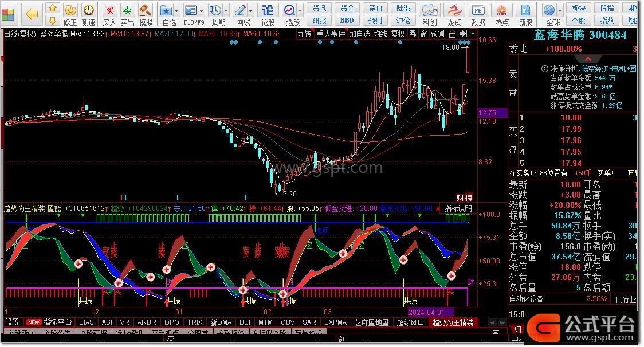The width and height of the screenshot is (644, 347).
Task: Open the 数据 PE data icon
Action: (478, 10)
